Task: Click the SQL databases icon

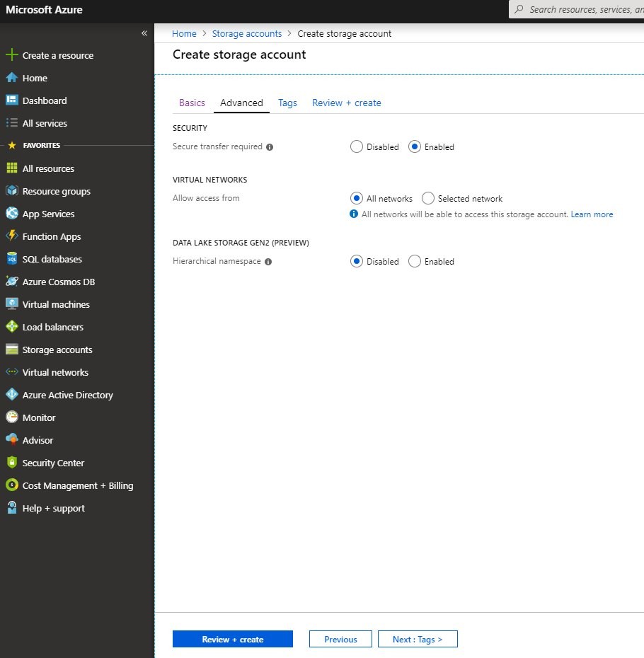Action: click(11, 259)
